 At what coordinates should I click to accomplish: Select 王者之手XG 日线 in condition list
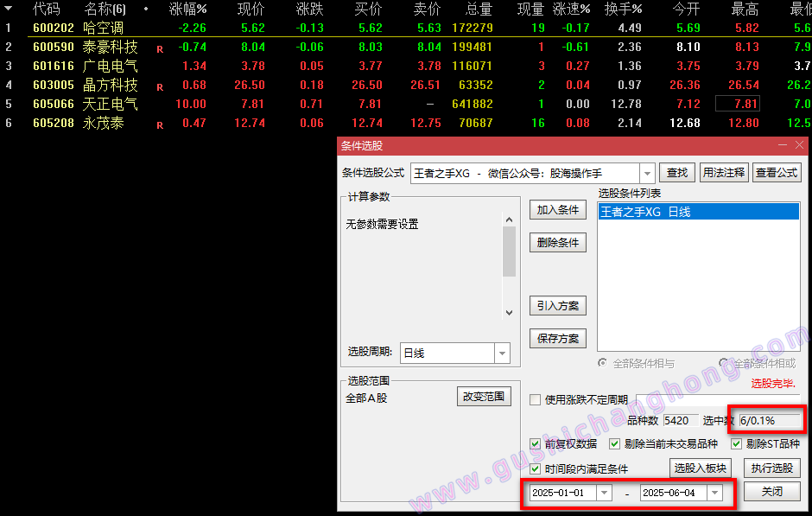[x=699, y=212]
